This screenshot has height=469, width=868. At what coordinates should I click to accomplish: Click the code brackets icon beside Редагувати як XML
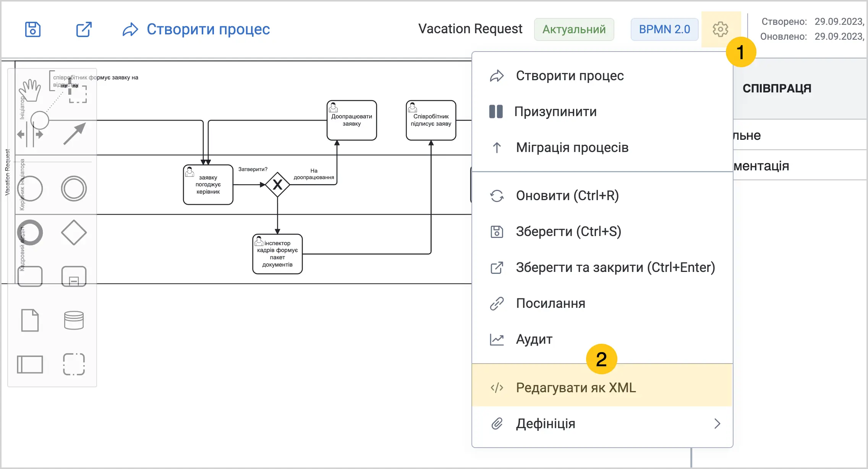point(497,388)
